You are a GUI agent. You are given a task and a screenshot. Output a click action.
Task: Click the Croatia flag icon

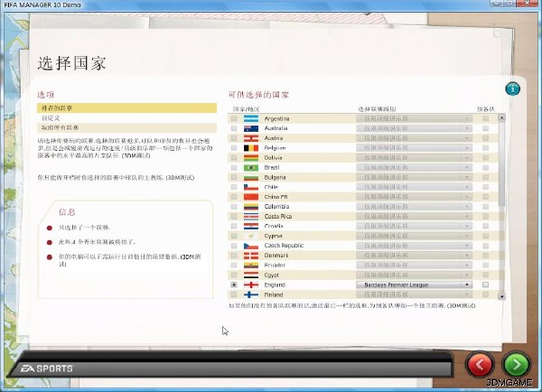point(251,226)
